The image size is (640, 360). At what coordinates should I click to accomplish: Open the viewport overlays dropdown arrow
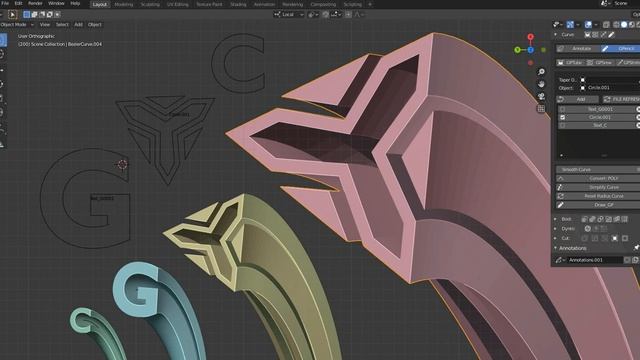click(596, 25)
